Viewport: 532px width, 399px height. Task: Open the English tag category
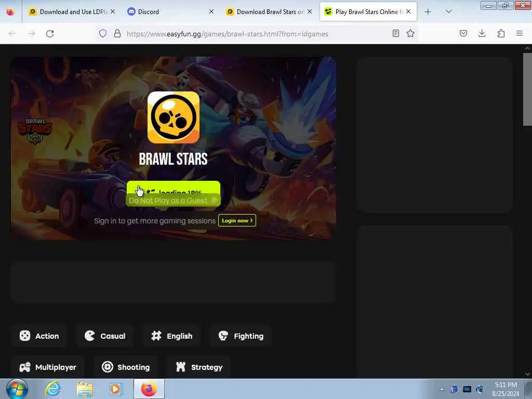171,336
